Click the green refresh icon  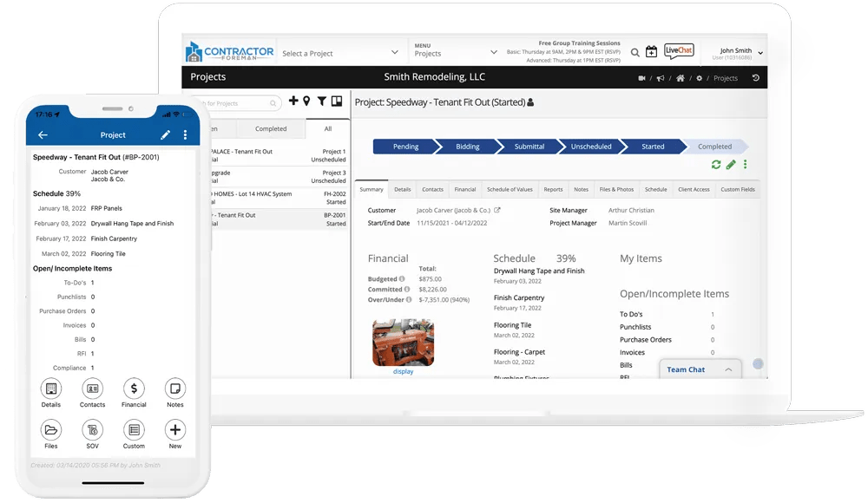click(716, 165)
